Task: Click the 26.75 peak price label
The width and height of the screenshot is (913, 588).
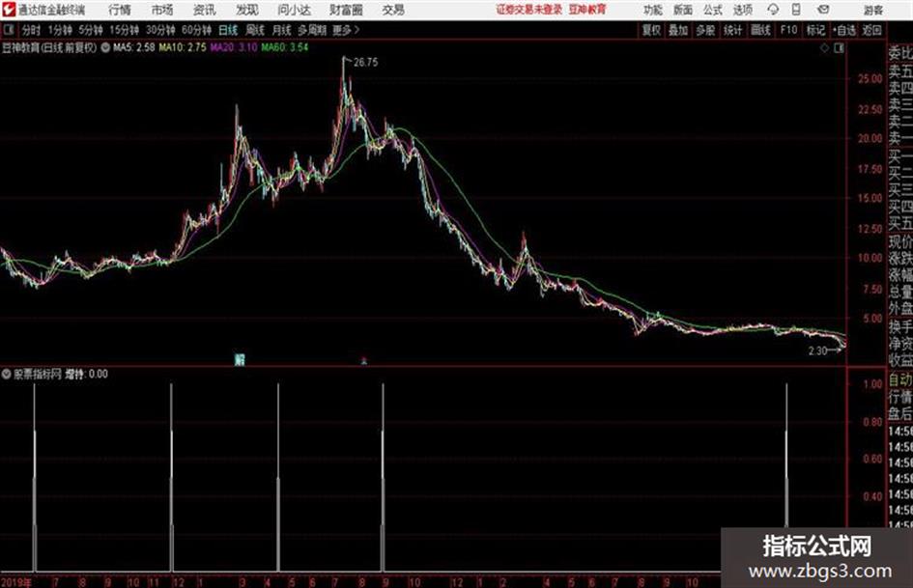Action: point(365,63)
